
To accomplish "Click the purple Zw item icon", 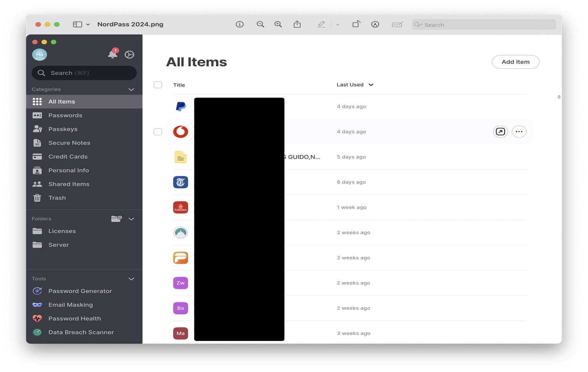I will pyautogui.click(x=181, y=283).
